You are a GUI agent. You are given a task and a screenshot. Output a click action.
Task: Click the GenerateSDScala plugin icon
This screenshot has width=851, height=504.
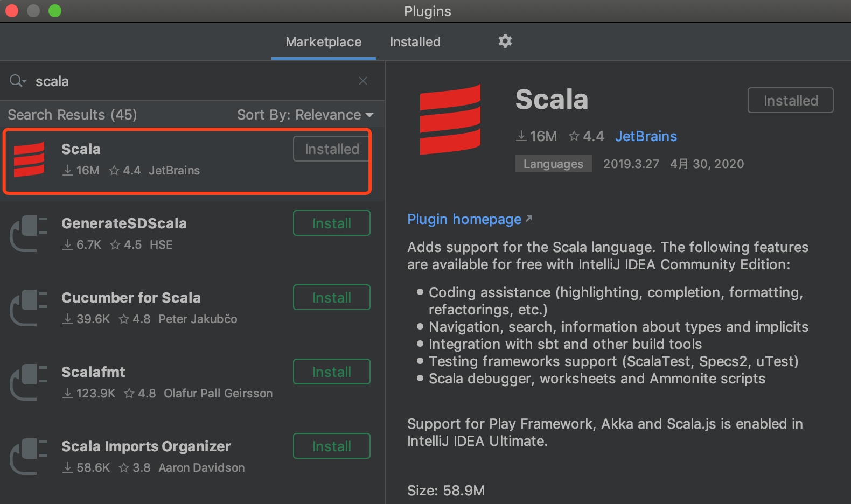point(29,234)
